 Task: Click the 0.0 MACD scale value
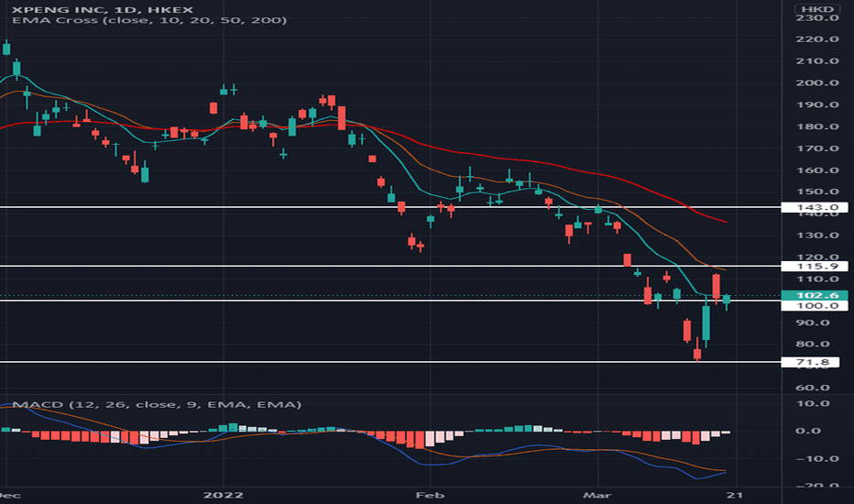[808, 431]
